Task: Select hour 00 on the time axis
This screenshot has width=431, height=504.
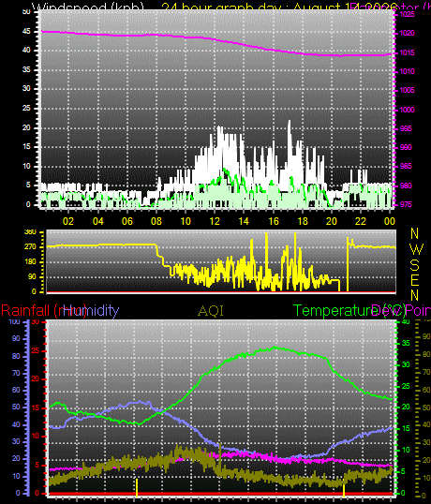Action: [389, 221]
